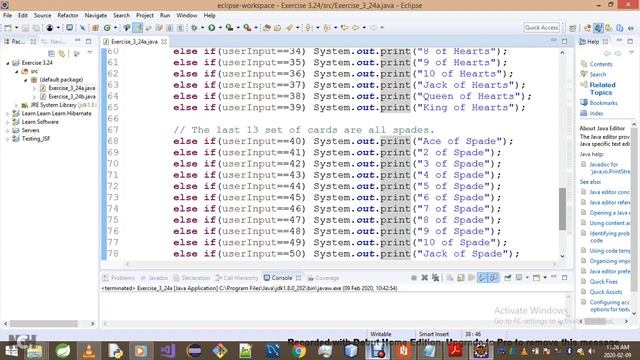Open the Source menu
640x360 pixels.
pyautogui.click(x=42, y=15)
